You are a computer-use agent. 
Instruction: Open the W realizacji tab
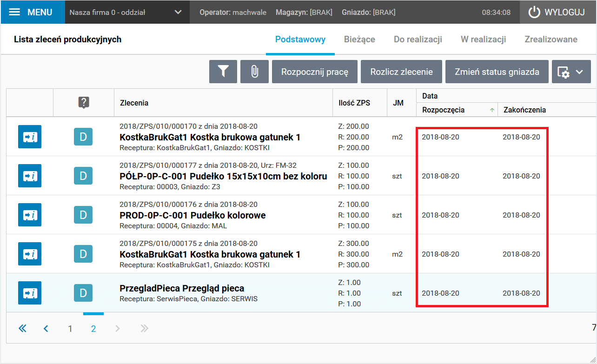pos(483,40)
